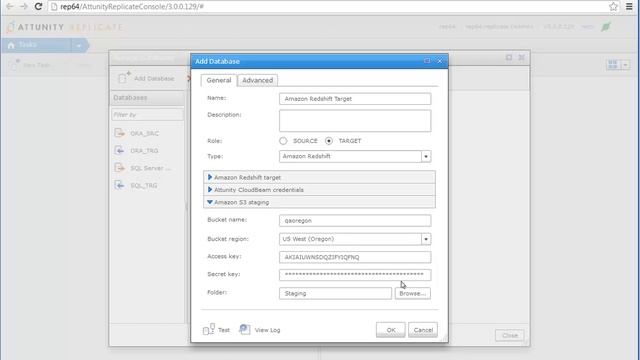The height and width of the screenshot is (360, 640).
Task: Click the Access key field
Action: point(355,257)
